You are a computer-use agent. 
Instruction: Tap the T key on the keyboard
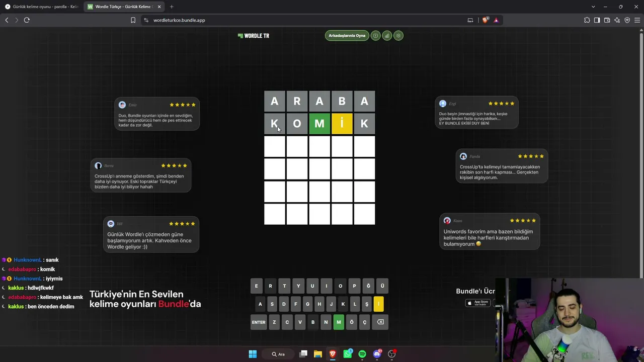click(284, 286)
